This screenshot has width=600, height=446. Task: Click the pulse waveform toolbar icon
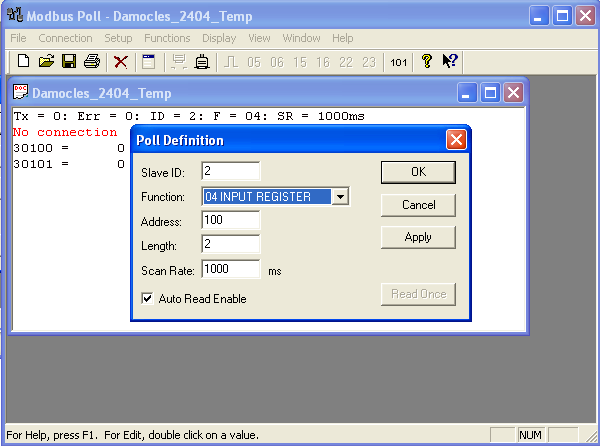231,62
